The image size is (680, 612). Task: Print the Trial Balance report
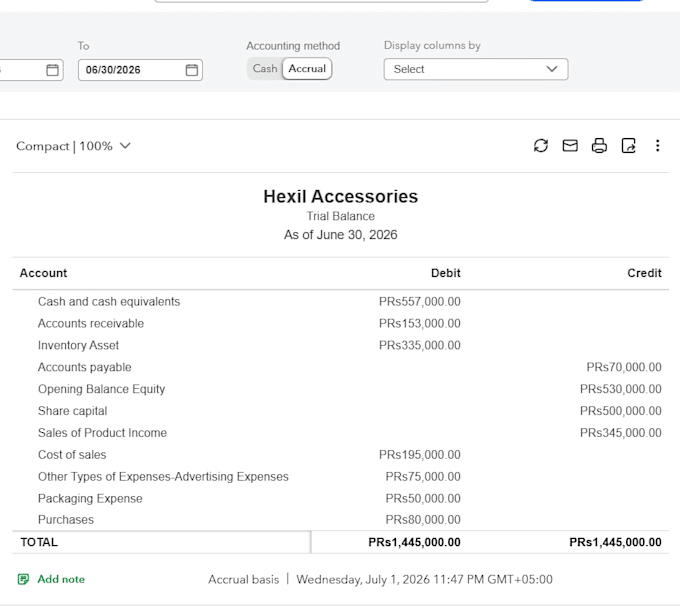[x=599, y=146]
